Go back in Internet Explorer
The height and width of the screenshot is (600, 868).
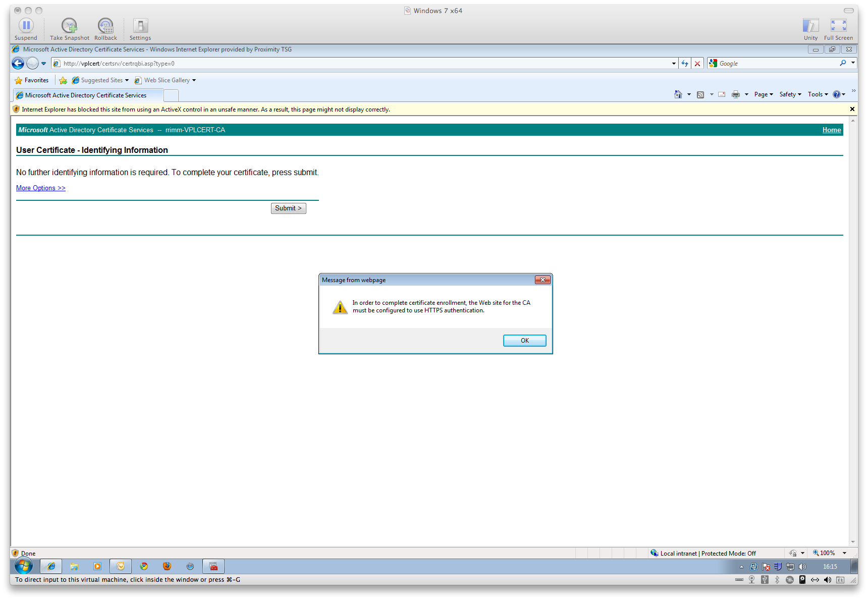18,63
